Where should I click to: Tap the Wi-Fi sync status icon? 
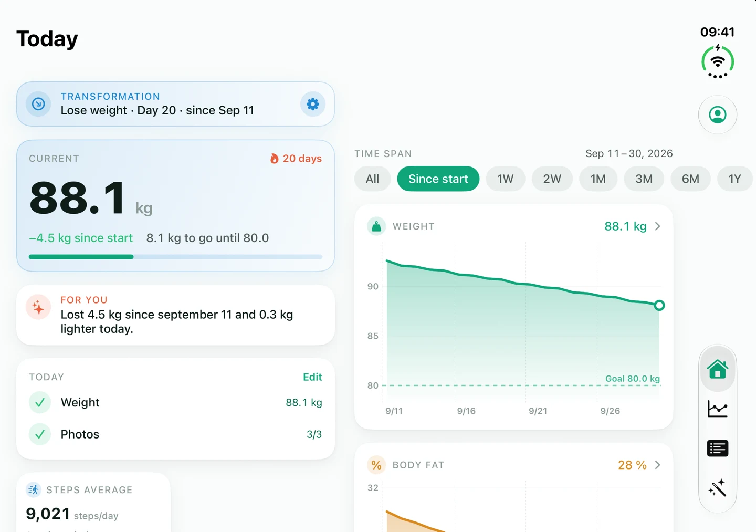[x=718, y=62]
